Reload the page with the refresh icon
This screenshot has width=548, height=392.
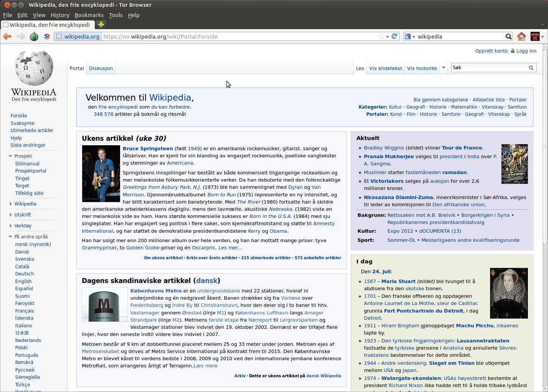coord(395,36)
